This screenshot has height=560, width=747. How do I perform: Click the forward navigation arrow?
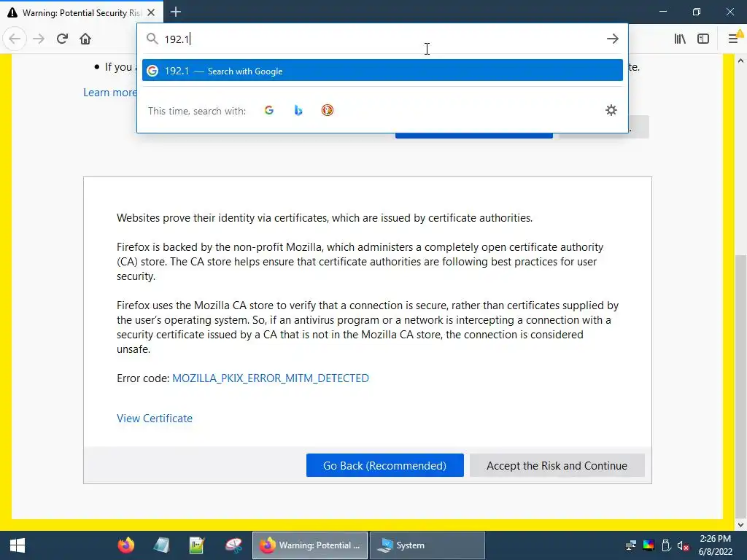[39, 39]
